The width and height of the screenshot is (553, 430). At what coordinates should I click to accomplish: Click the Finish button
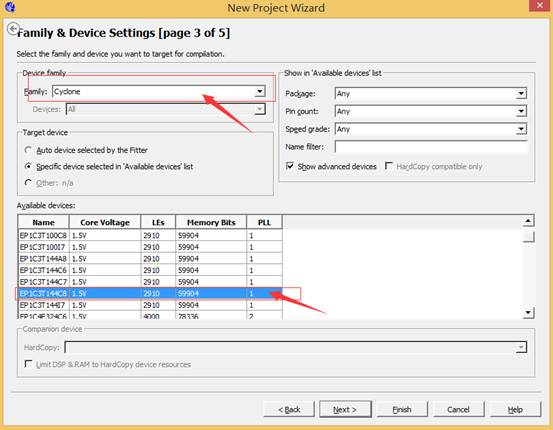point(402,410)
